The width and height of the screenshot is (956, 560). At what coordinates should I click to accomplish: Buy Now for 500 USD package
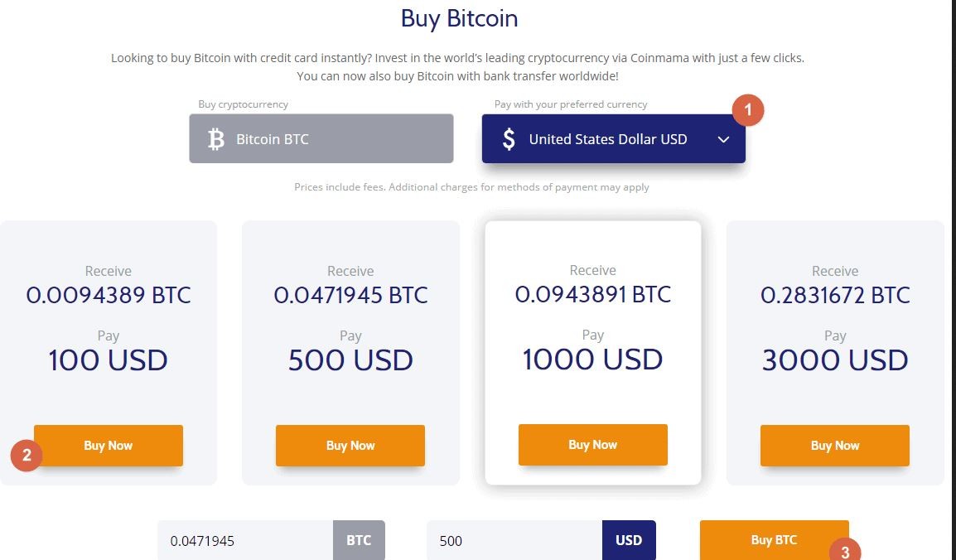pos(350,446)
